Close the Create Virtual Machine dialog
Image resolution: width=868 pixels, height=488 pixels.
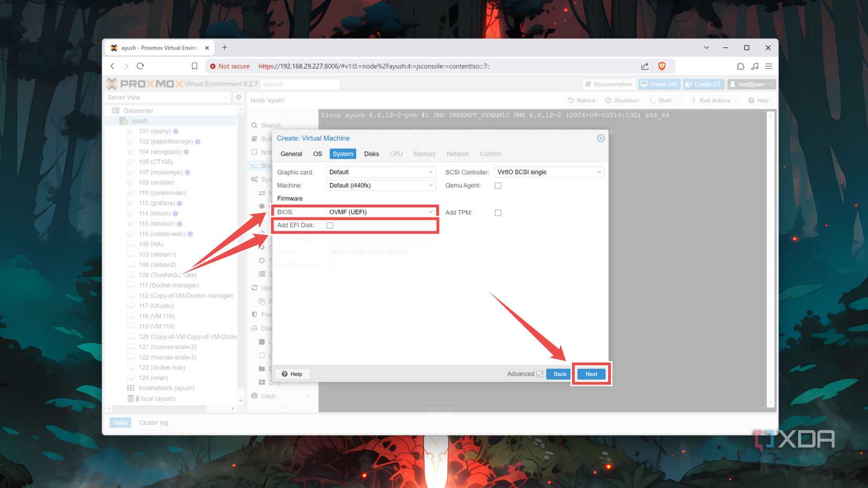pos(601,138)
